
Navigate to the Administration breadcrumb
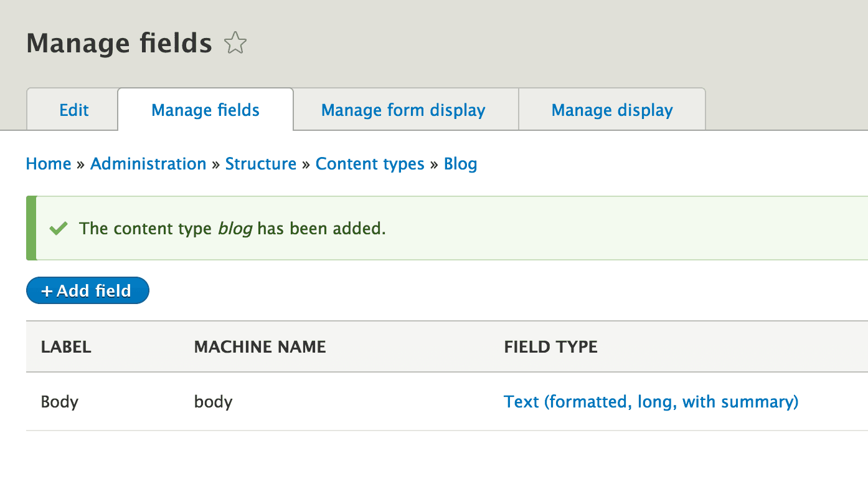(148, 164)
